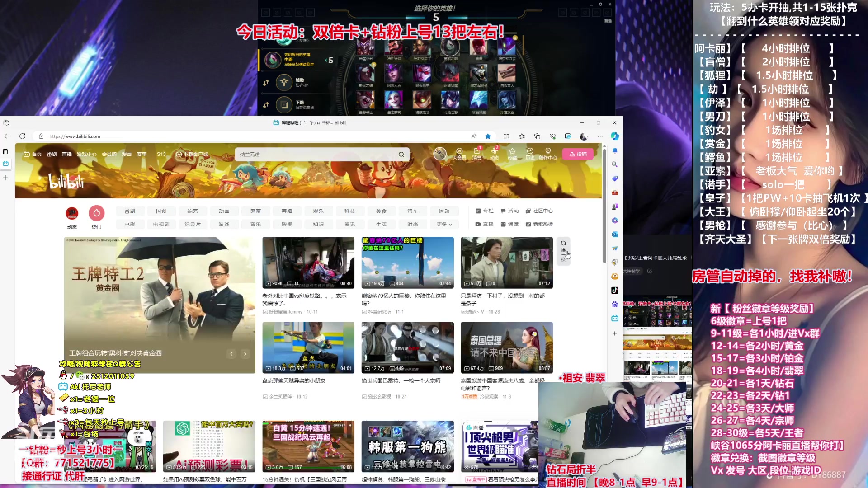
Task: Open the 直播 nav menu item
Action: click(x=67, y=154)
